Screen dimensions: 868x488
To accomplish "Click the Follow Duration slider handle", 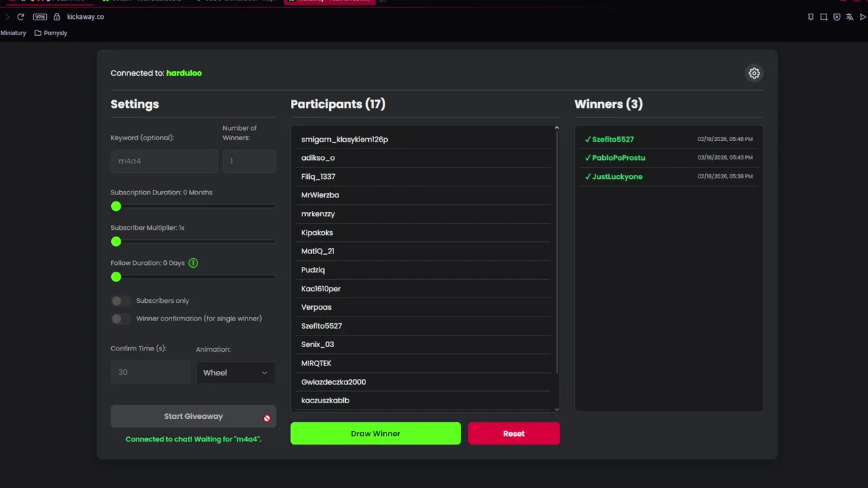I will coord(116,277).
